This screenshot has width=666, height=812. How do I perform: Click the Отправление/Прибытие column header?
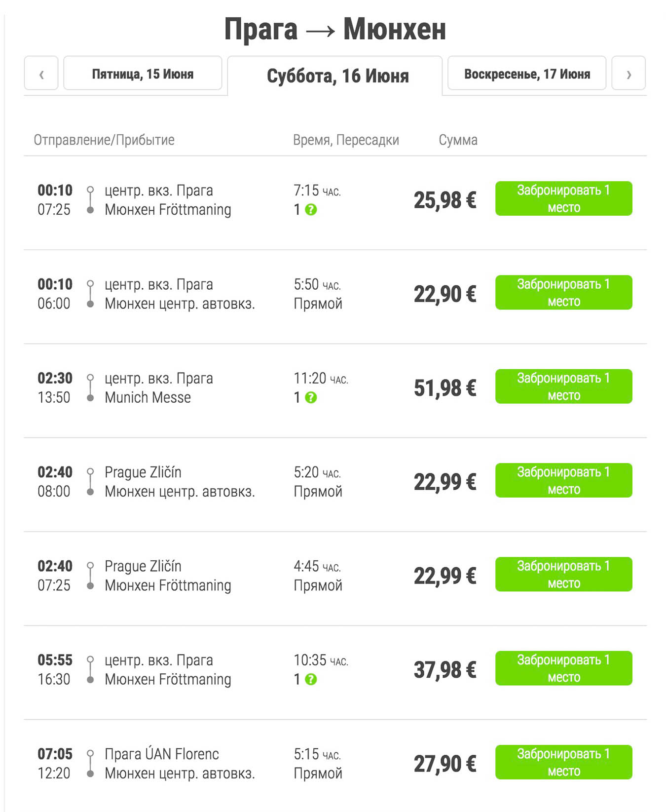click(104, 140)
